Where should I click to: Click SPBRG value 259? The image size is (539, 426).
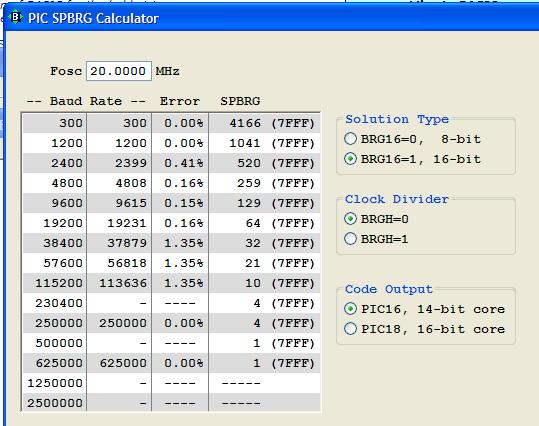tap(249, 183)
